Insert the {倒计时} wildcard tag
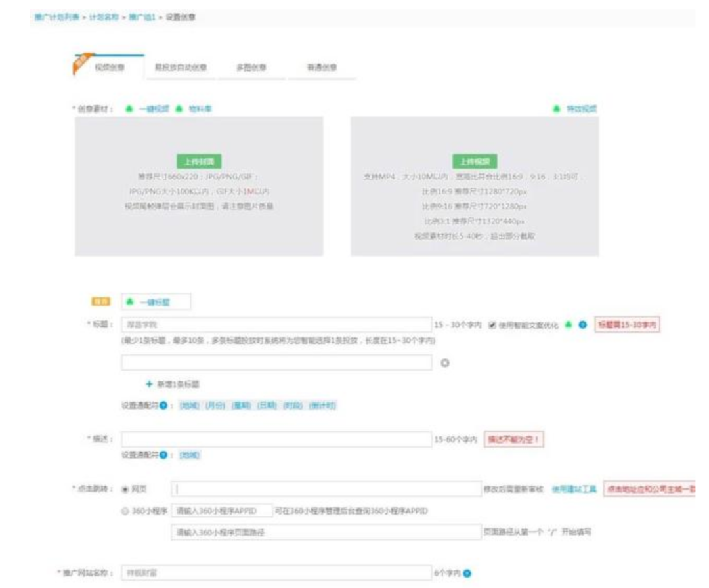This screenshot has width=709, height=588. pyautogui.click(x=322, y=406)
